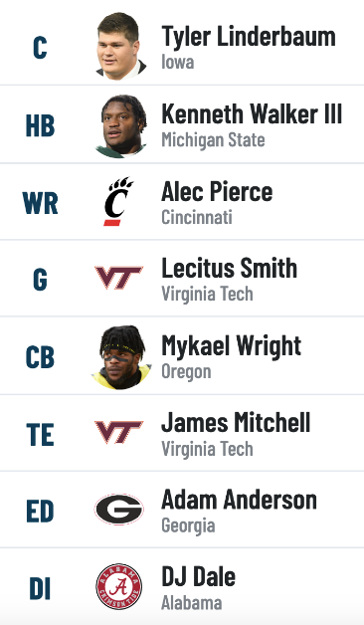Click the Oregon school text
The height and width of the screenshot is (625, 364).
(186, 372)
